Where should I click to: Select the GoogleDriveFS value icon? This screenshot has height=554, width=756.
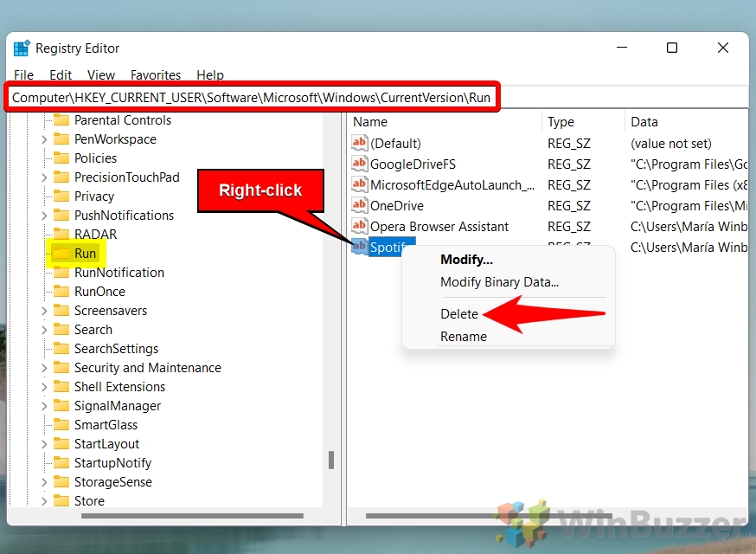359,164
